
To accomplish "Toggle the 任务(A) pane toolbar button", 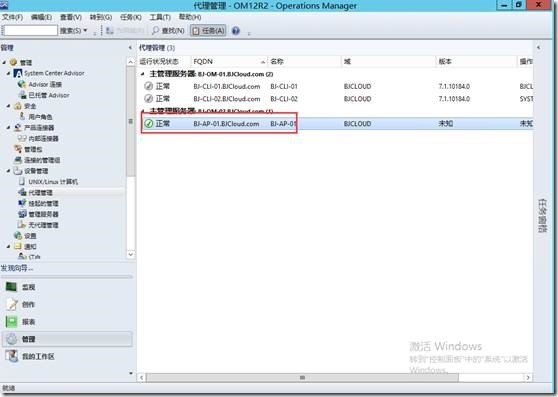I will pos(208,31).
